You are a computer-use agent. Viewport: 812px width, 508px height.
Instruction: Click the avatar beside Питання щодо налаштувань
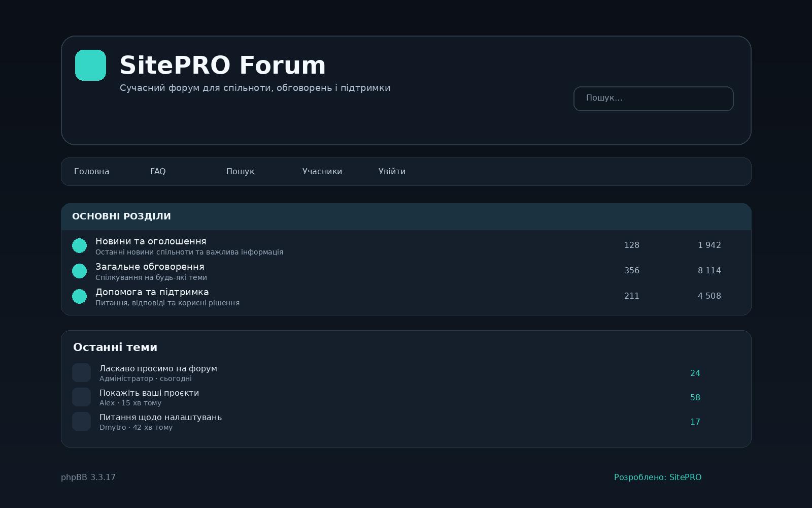(81, 421)
